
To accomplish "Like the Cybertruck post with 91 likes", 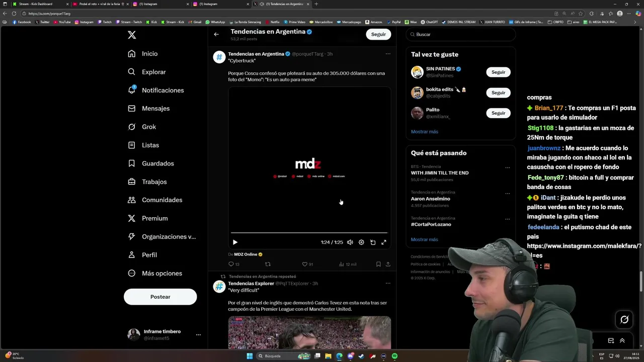I will point(307,264).
